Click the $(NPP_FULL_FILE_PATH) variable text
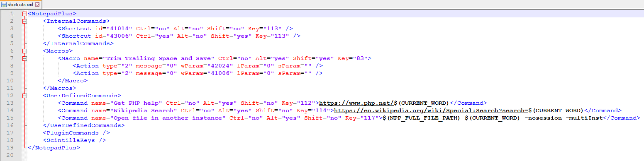This screenshot has width=644, height=161. pos(422,118)
